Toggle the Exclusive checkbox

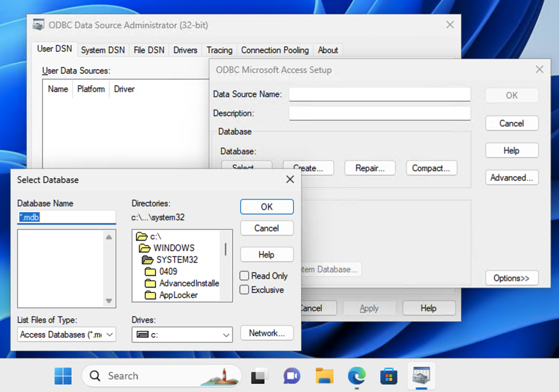(x=244, y=290)
